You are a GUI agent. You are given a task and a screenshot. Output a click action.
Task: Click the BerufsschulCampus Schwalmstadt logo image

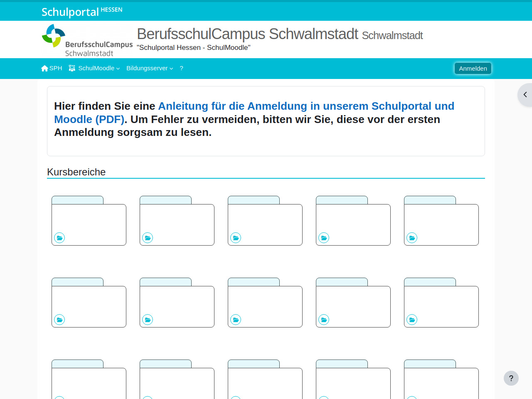(x=87, y=40)
